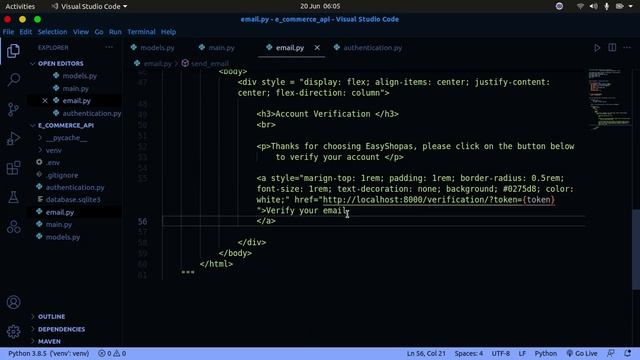Click the code minimap preview
This screenshot has width=640, height=360.
pos(608,100)
